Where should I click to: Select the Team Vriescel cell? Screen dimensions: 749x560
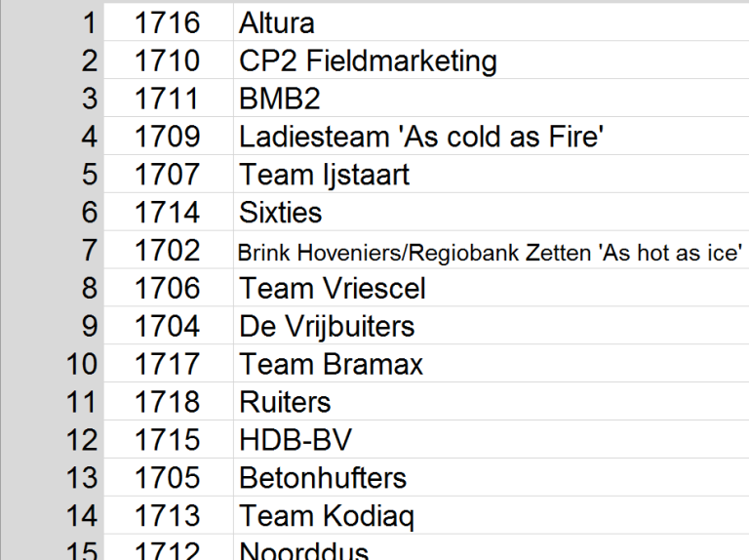[333, 289]
